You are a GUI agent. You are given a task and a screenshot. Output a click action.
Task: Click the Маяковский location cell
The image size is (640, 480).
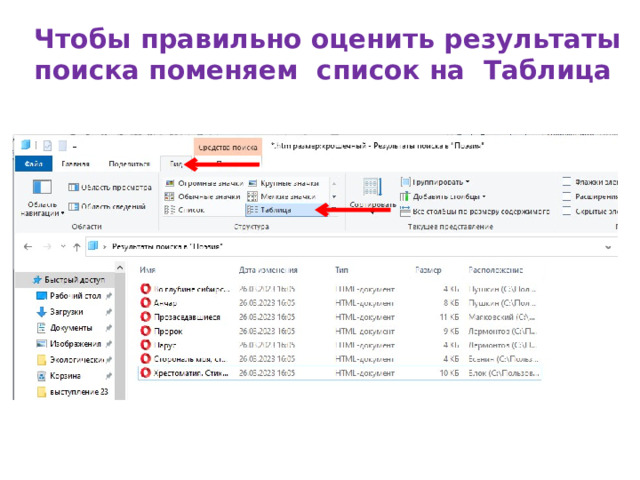pos(502,317)
